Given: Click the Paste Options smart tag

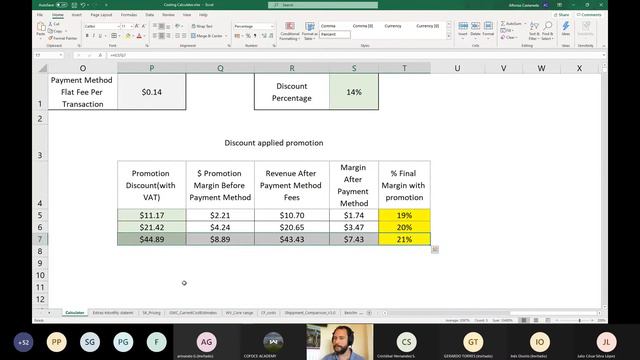Looking at the screenshot, I should point(435,249).
